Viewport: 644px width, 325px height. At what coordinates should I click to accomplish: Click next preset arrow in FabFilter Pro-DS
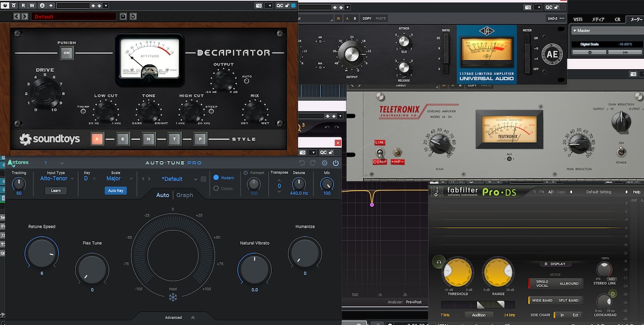point(627,192)
